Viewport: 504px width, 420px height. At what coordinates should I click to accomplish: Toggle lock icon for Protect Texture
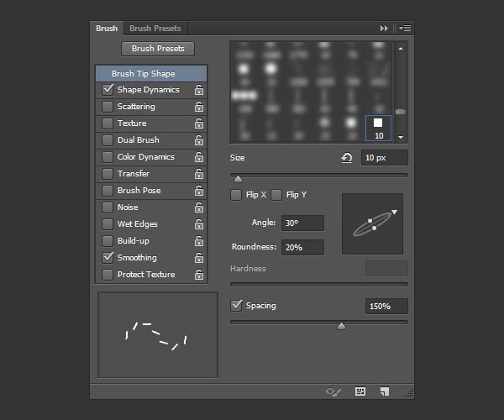[199, 275]
